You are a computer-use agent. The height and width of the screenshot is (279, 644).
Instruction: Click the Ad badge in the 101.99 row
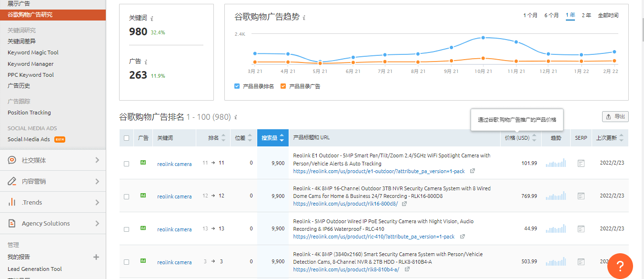[143, 163]
